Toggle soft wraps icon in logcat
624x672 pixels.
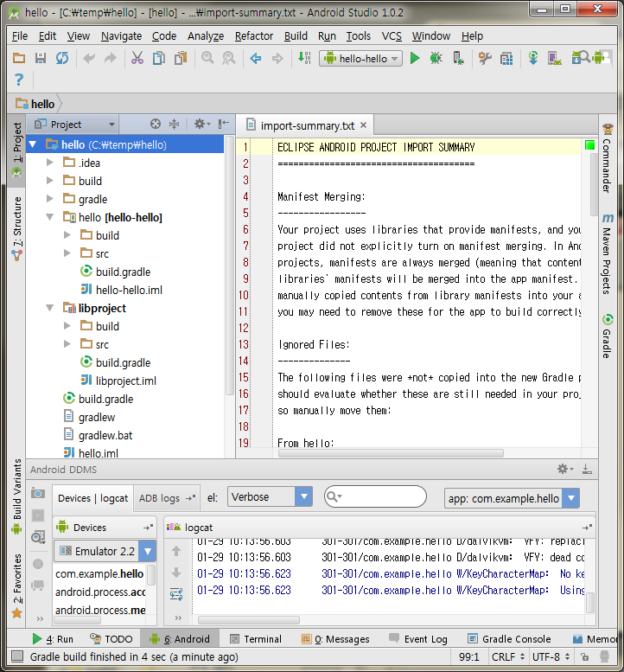(x=176, y=594)
